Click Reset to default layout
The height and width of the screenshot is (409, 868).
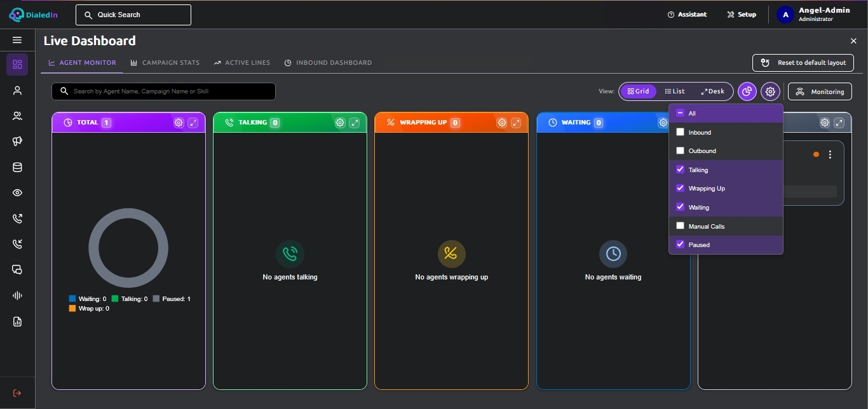tap(803, 63)
